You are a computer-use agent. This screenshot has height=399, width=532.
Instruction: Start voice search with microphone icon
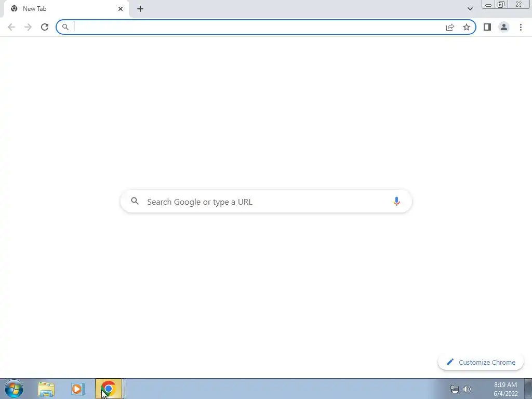(396, 202)
